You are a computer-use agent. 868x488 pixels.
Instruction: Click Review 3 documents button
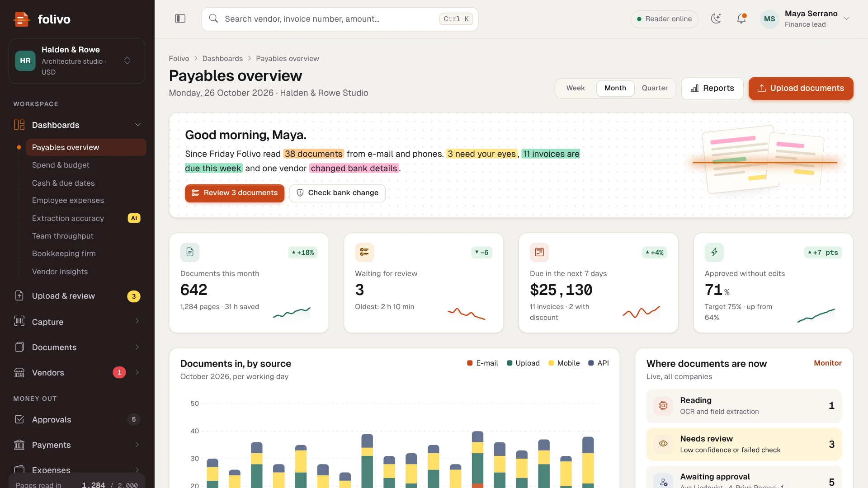click(x=235, y=193)
